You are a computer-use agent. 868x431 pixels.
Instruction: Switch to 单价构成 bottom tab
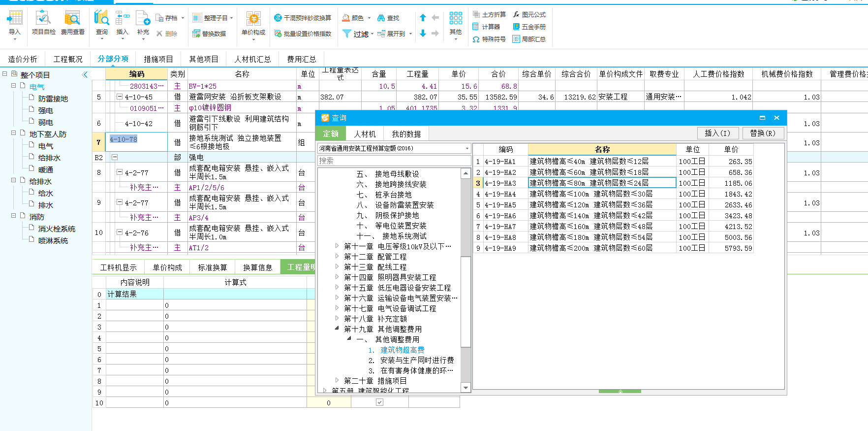tap(167, 267)
